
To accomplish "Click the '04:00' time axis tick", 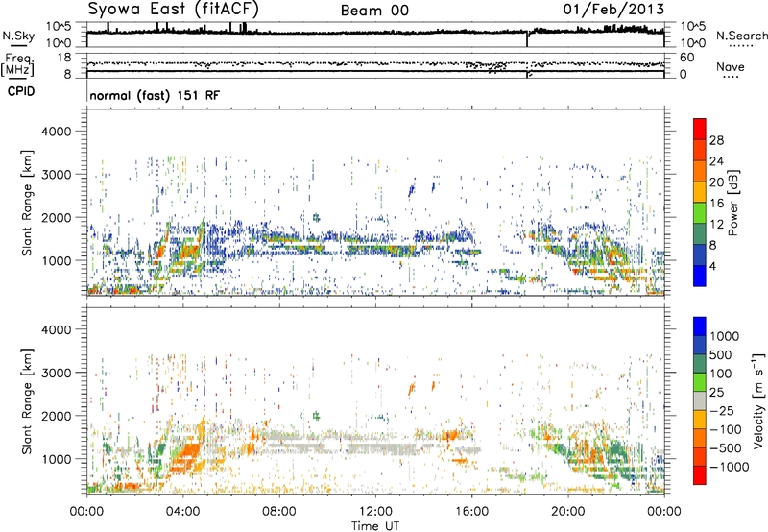I will pyautogui.click(x=183, y=512).
